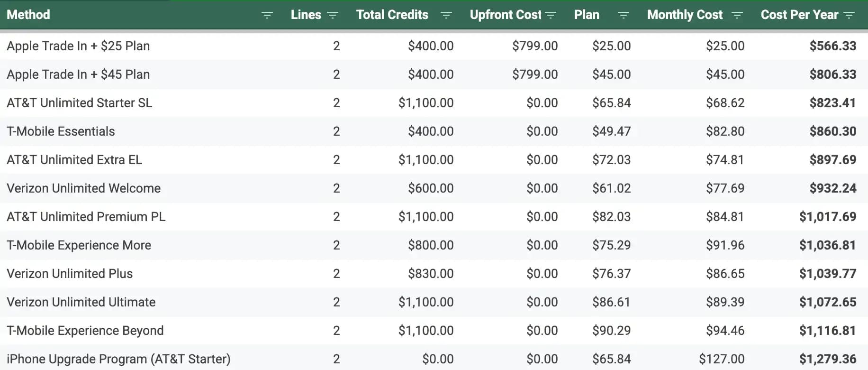Select the Lines column header to sort
Image resolution: width=868 pixels, height=370 pixels.
305,15
